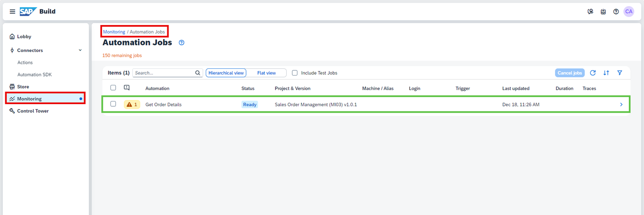Click the Connectors icon in sidebar
The image size is (644, 215).
tap(12, 51)
